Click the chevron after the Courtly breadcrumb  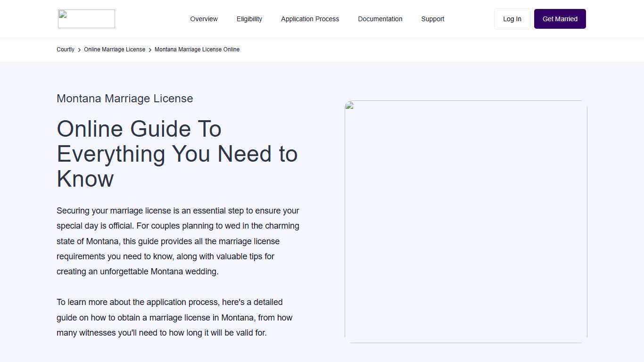79,49
